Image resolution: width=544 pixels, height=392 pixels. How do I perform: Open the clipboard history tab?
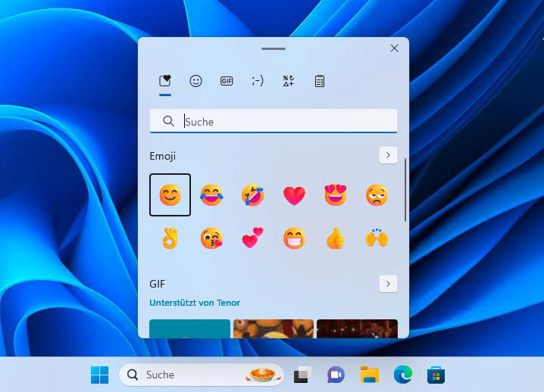coord(320,81)
